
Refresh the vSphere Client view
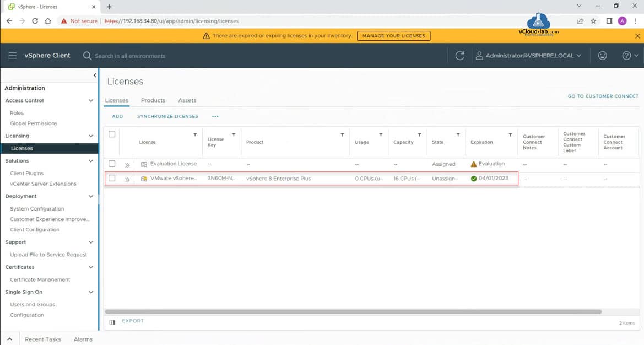(x=460, y=56)
